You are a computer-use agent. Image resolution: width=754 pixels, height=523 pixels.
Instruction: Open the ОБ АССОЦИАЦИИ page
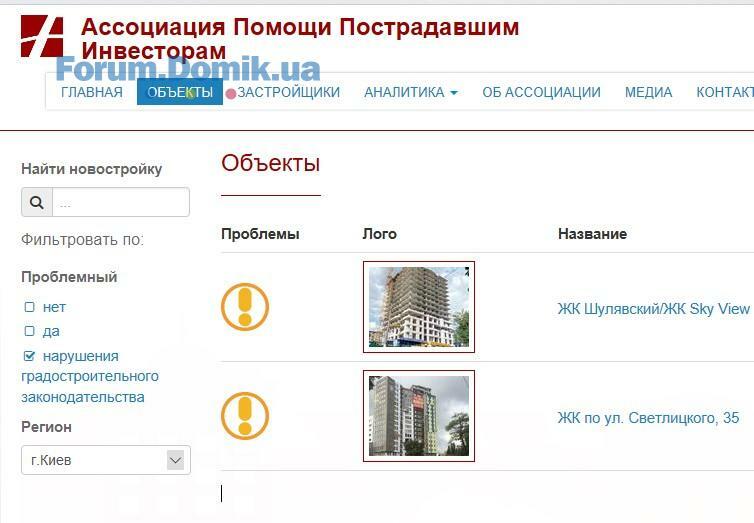[541, 92]
